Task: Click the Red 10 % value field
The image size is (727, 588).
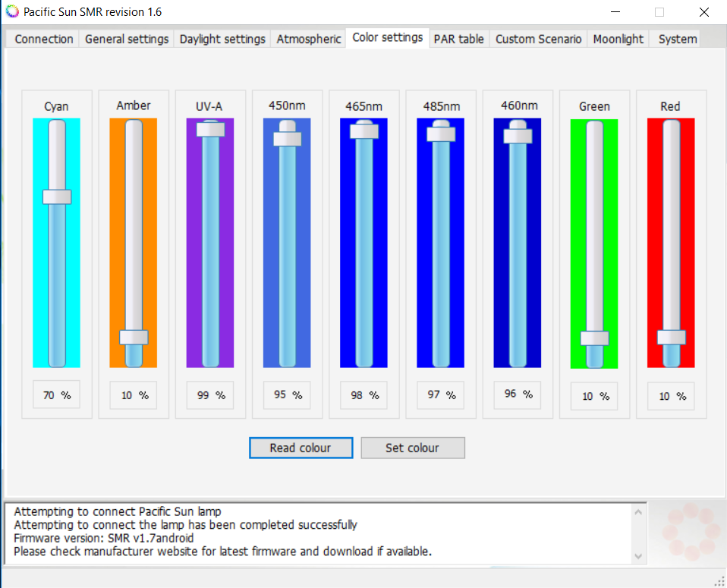Action: click(x=671, y=397)
